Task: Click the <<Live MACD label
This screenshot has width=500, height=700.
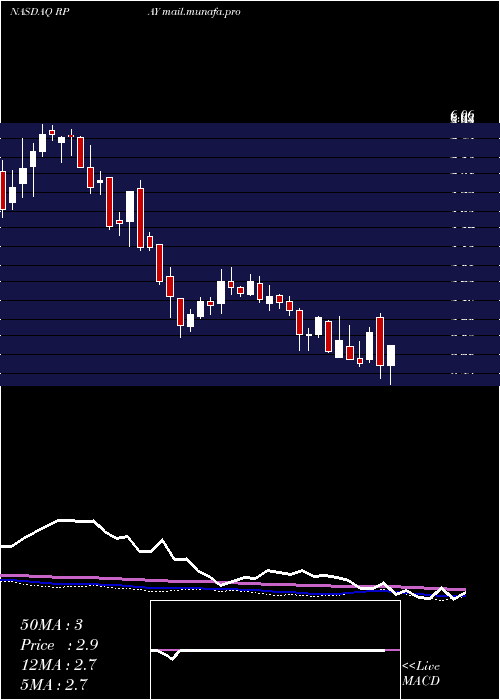Action: [x=421, y=673]
